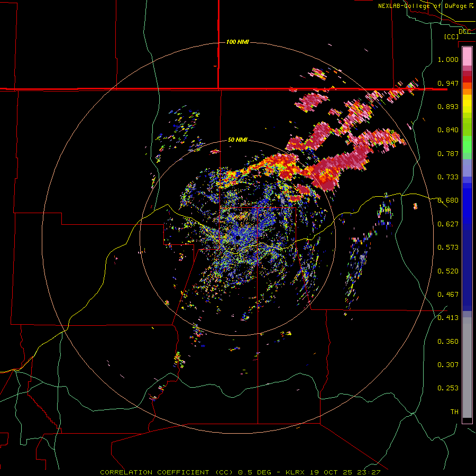Pick the light pink segment of the color bar

[467, 57]
